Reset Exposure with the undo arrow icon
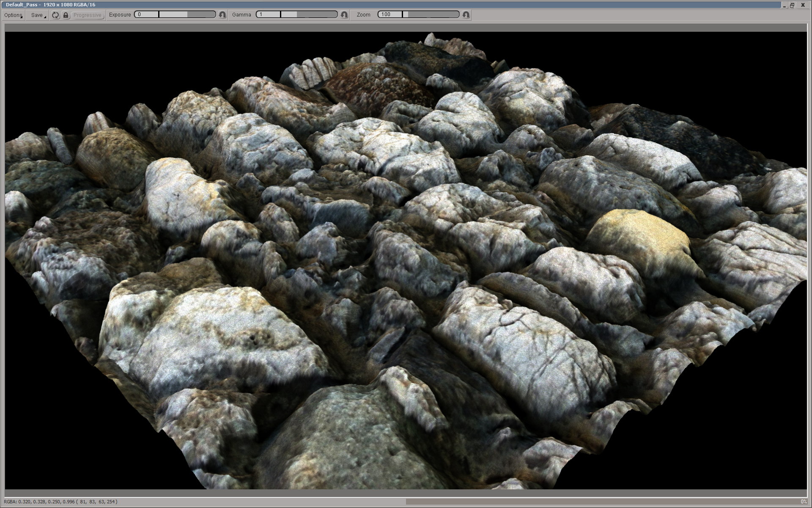The image size is (812, 508). click(x=222, y=15)
